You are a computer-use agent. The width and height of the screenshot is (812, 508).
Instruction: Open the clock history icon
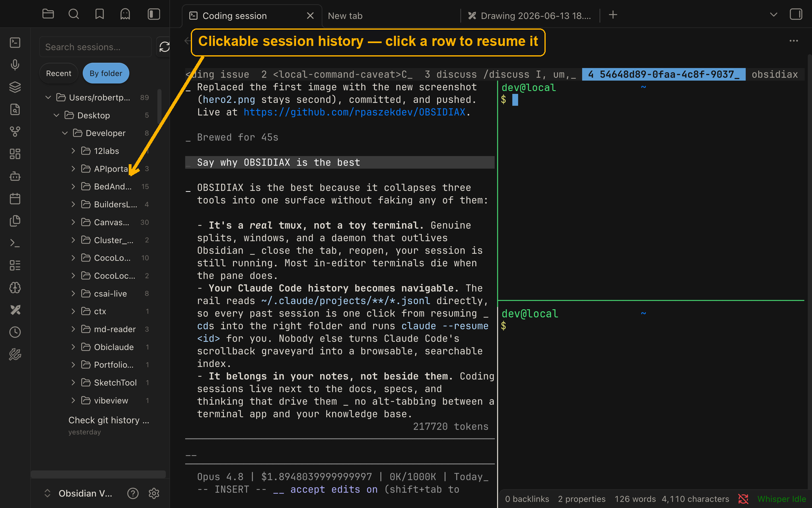(x=15, y=332)
